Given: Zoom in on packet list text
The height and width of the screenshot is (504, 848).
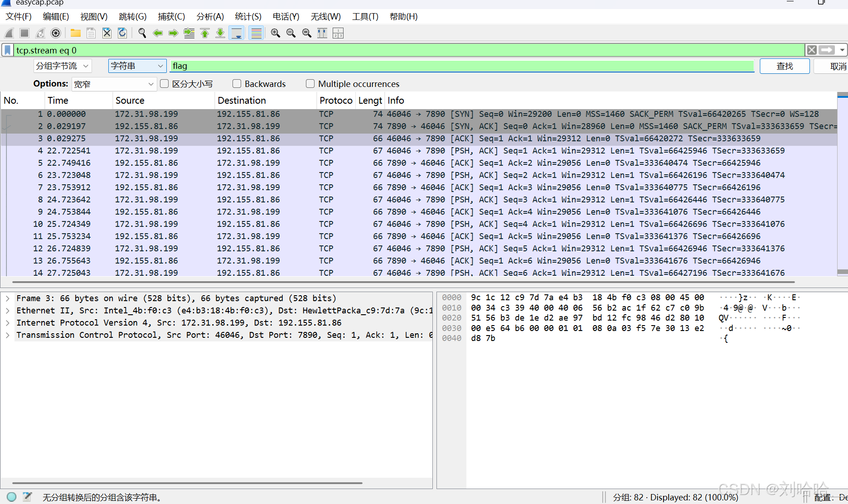Looking at the screenshot, I should [x=276, y=33].
